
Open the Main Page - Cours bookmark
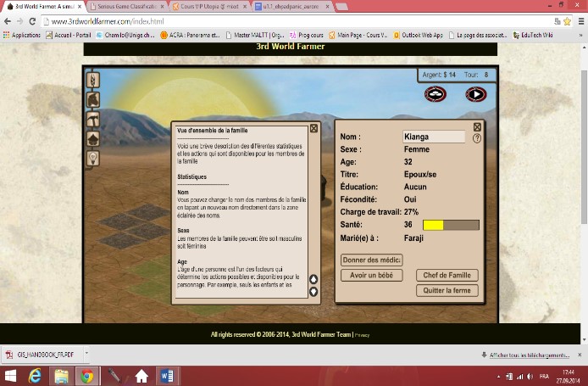(358, 35)
